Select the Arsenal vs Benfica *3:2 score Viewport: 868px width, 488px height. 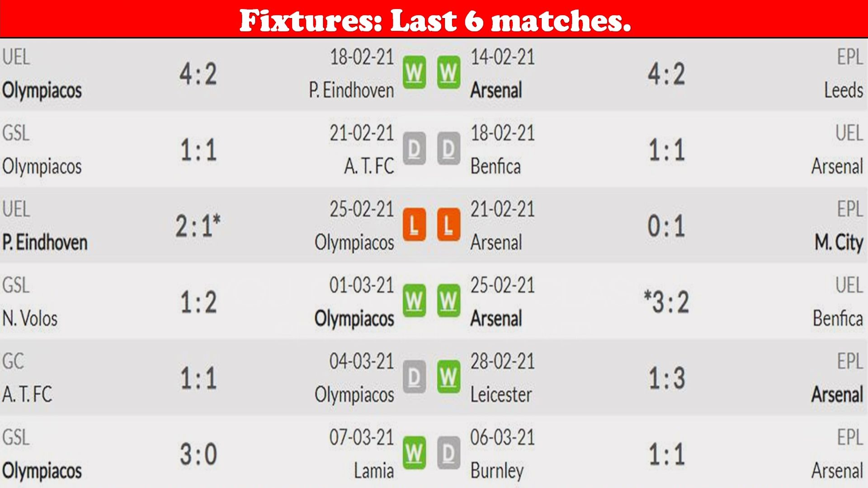click(x=666, y=301)
